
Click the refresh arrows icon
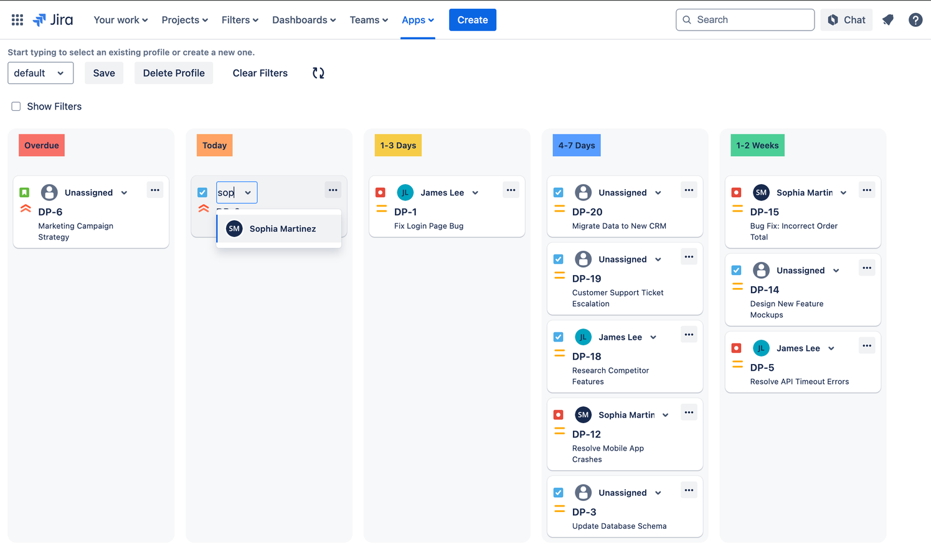pyautogui.click(x=318, y=73)
